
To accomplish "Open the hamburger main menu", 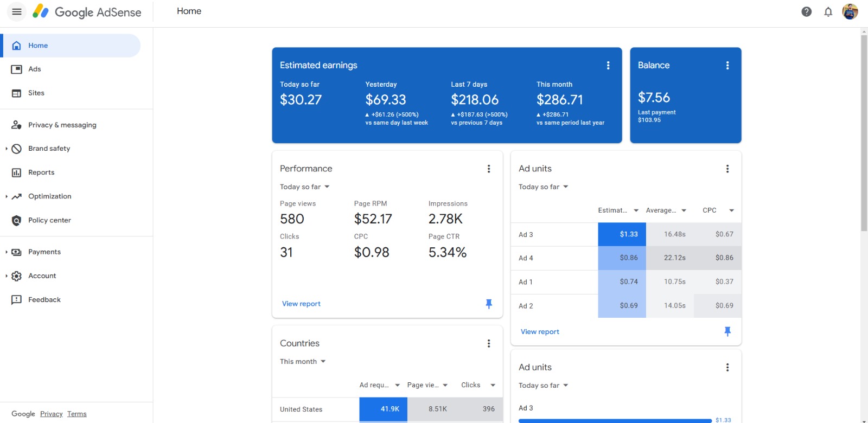I will click(x=17, y=11).
